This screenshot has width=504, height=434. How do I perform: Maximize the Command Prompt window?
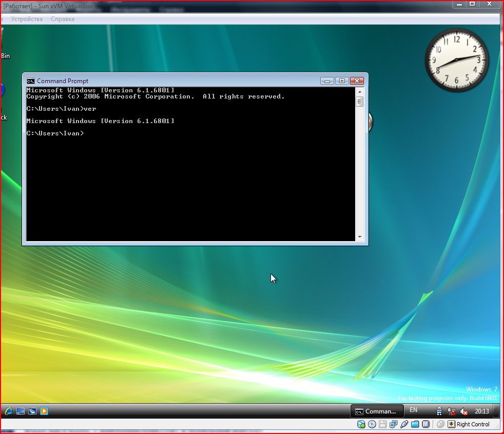point(342,81)
